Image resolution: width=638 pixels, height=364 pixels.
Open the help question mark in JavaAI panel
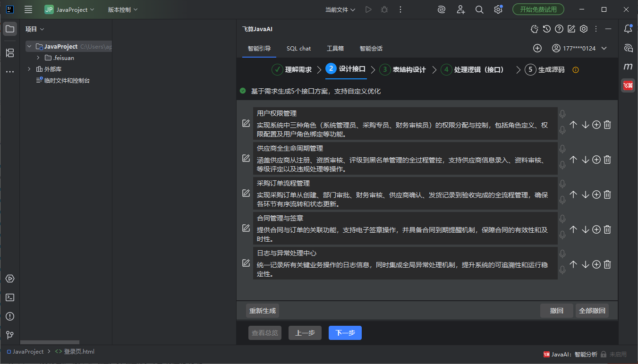coord(559,29)
